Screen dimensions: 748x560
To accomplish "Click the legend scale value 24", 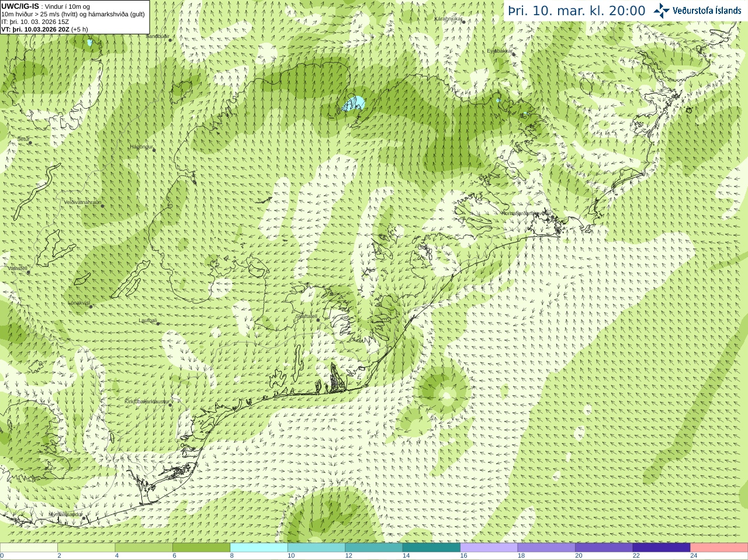I will click(x=694, y=556).
